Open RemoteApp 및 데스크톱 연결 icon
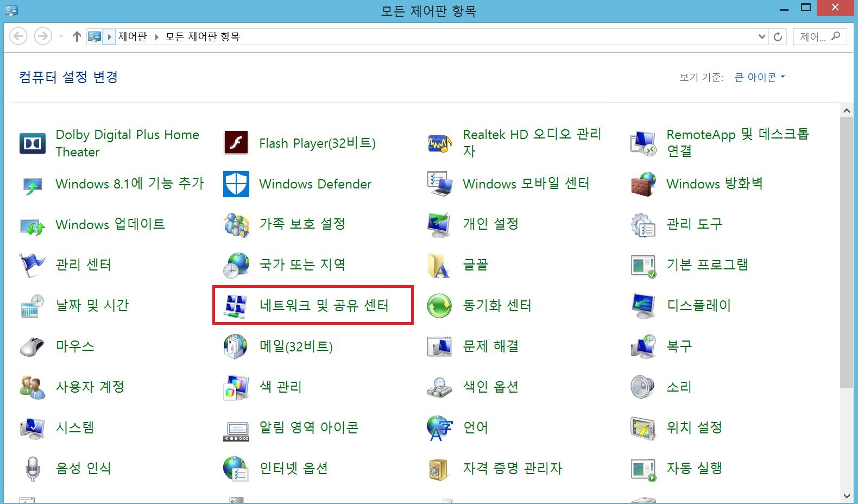The image size is (858, 504). click(643, 143)
